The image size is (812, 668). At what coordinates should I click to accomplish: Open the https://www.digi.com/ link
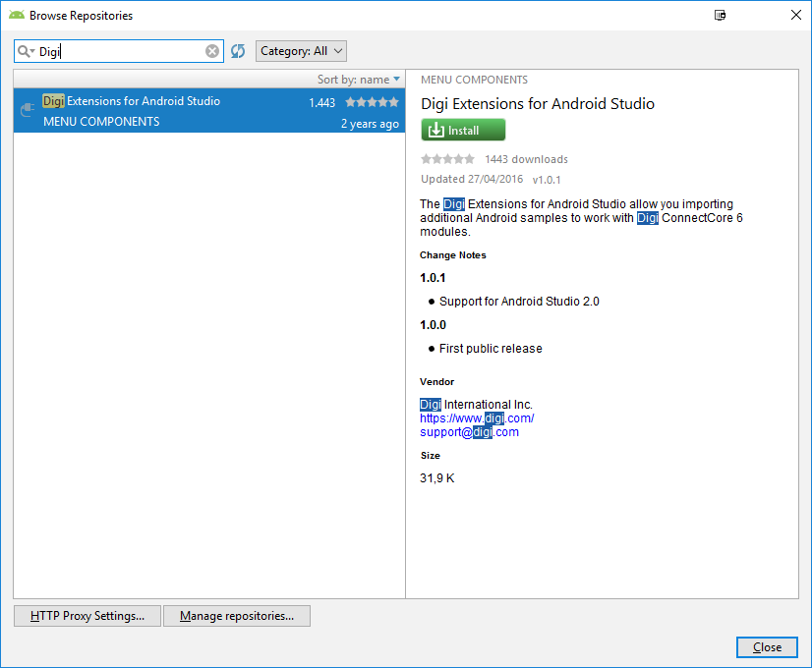point(477,418)
